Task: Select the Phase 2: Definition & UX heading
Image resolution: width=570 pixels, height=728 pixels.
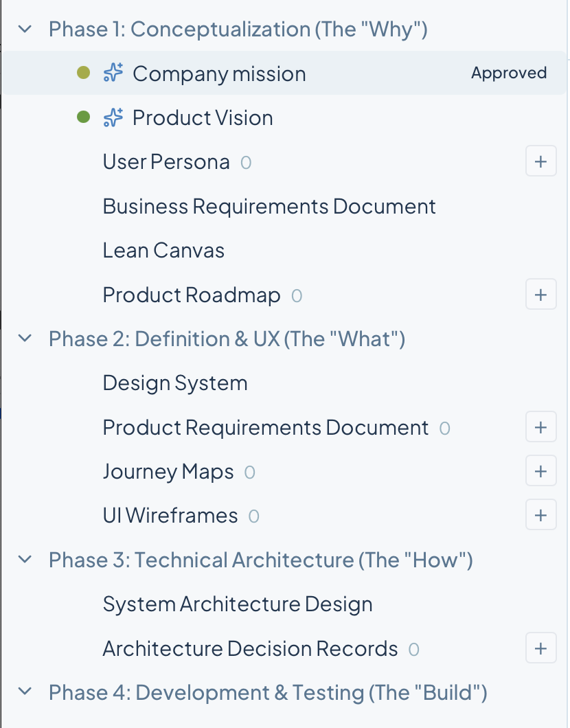Action: point(227,339)
